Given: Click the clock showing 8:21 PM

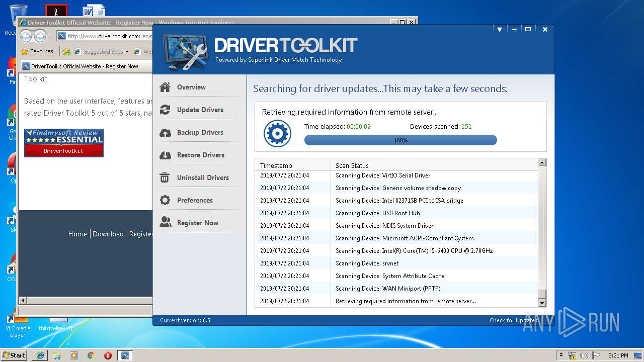Looking at the screenshot, I should click(x=618, y=355).
